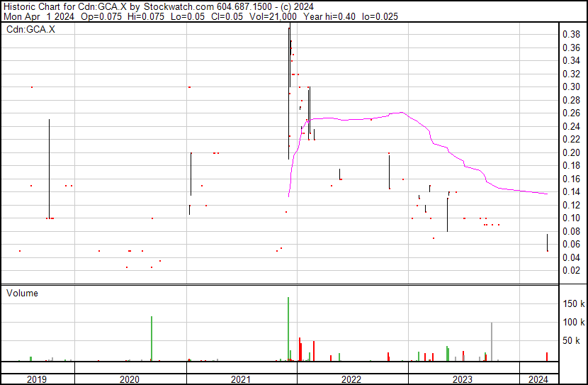The width and height of the screenshot is (588, 385).
Task: Click the 0.38 price axis label
Action: [x=571, y=35]
